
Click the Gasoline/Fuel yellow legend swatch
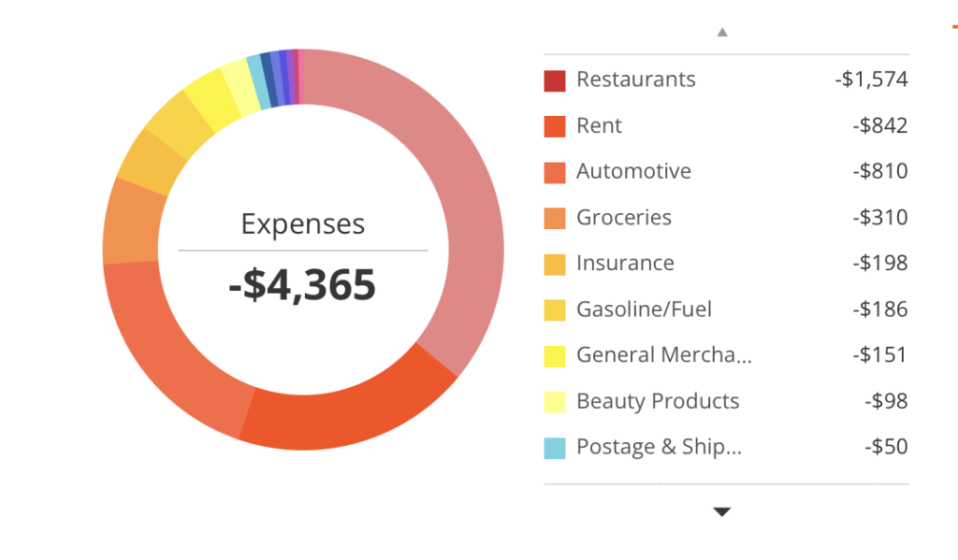(555, 309)
